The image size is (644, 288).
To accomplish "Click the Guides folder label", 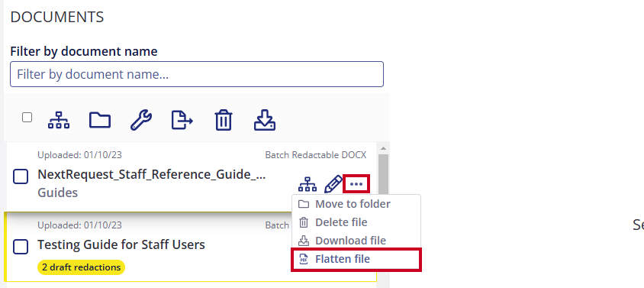I will [x=57, y=193].
